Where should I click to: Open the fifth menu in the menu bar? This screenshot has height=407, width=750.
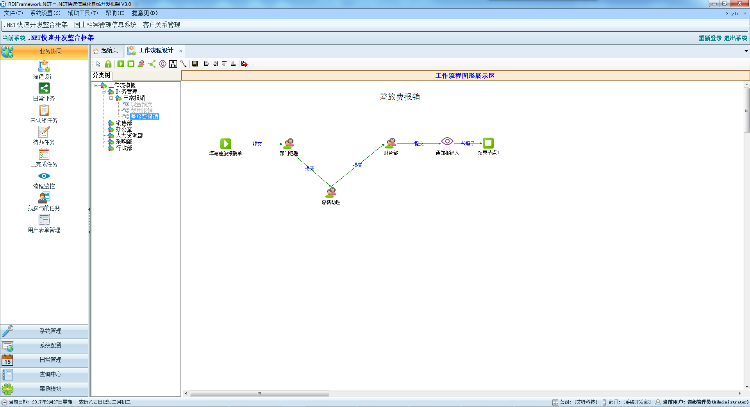click(144, 13)
